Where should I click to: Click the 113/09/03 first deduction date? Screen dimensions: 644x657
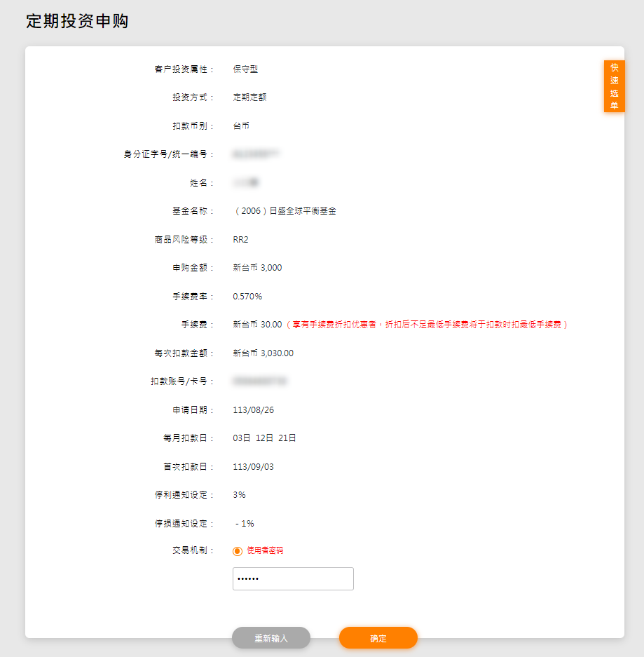tap(253, 467)
